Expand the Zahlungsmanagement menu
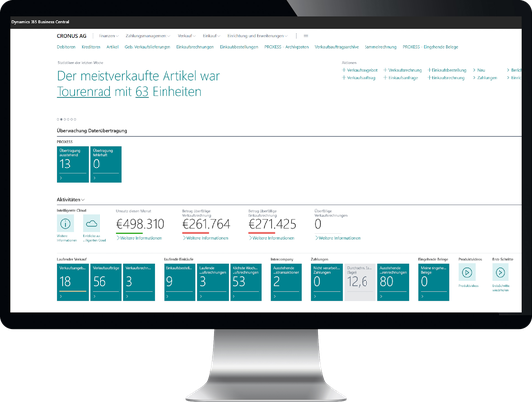Viewport: 532px width, 402px height. (x=148, y=36)
